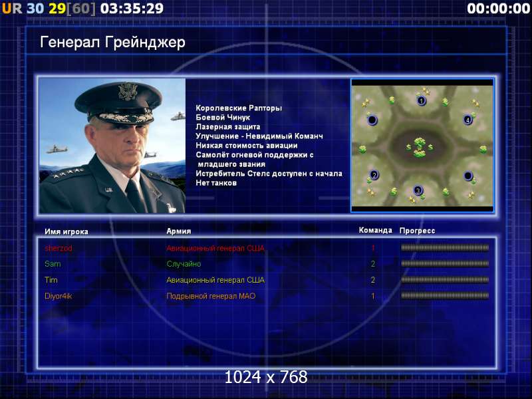Select General Granger's portrait image

[112, 146]
